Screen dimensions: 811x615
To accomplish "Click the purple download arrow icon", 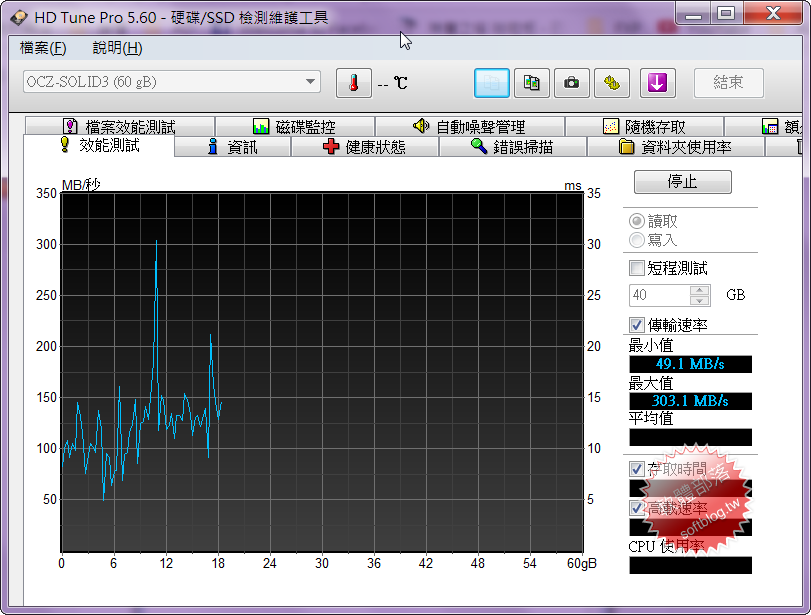I will [x=657, y=83].
